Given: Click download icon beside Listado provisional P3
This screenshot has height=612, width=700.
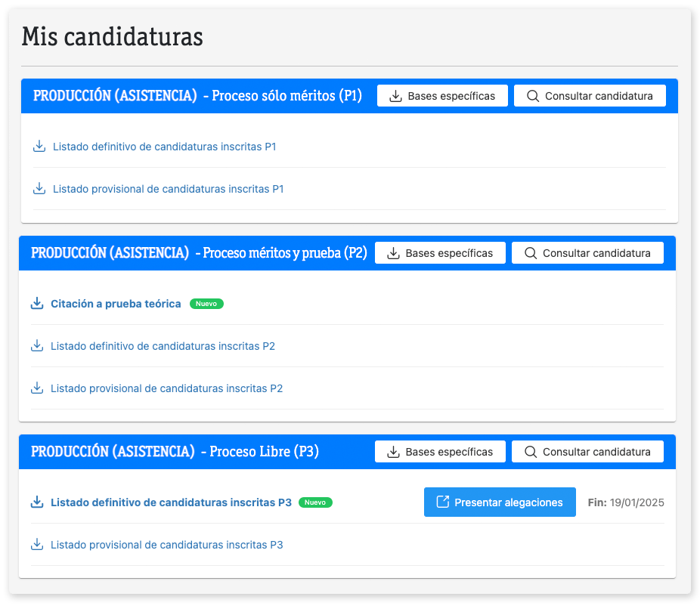Looking at the screenshot, I should point(37,545).
